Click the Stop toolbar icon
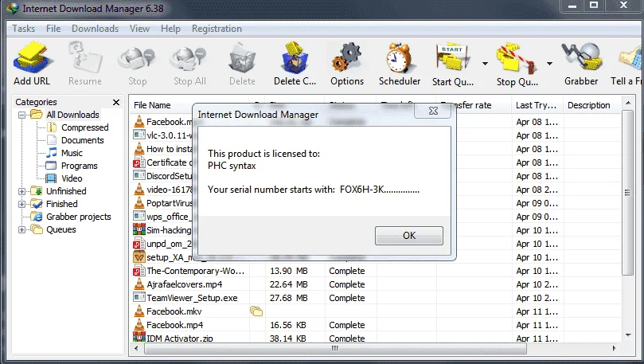The height and width of the screenshot is (364, 644). [137, 60]
